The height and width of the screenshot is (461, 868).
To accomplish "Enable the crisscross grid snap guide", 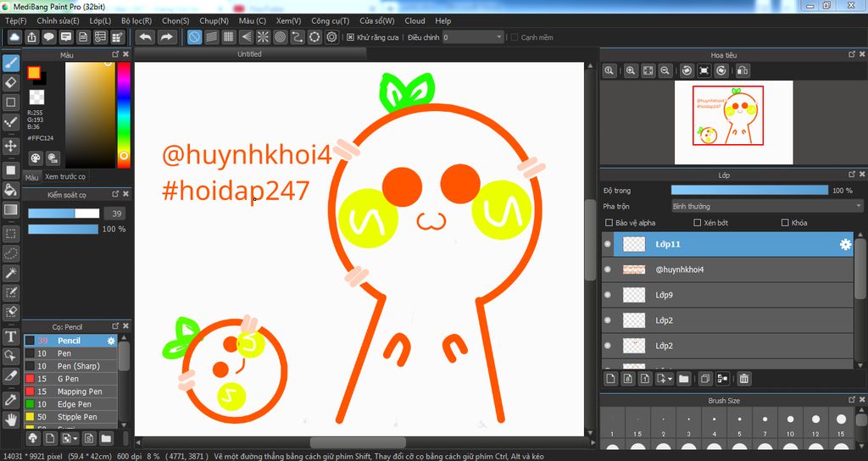I will click(229, 37).
